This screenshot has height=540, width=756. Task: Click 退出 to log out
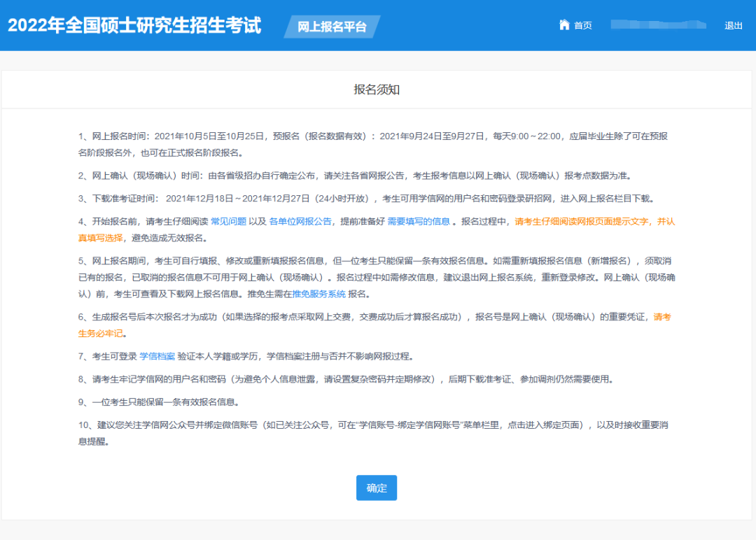coord(732,25)
